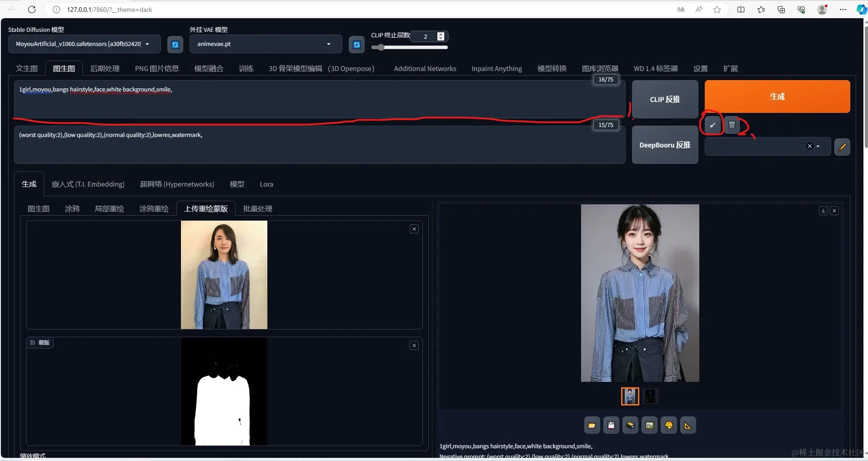Refresh the Stable Diffusion model list

175,45
